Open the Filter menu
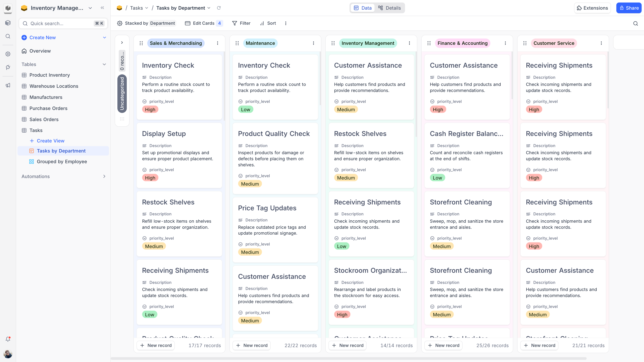 coord(241,23)
